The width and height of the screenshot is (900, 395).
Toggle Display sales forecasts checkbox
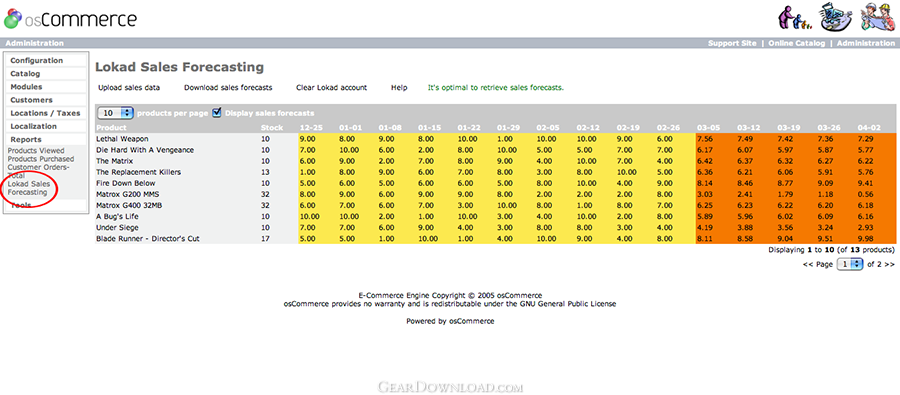(217, 113)
